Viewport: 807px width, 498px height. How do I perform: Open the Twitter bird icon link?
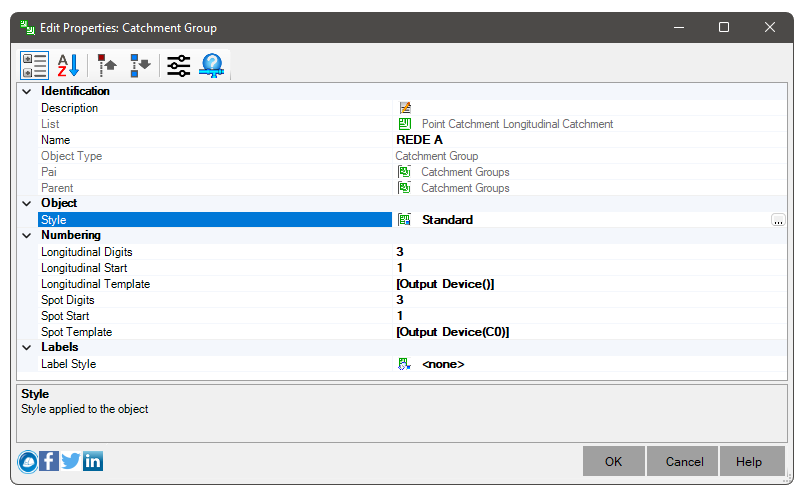[71, 461]
